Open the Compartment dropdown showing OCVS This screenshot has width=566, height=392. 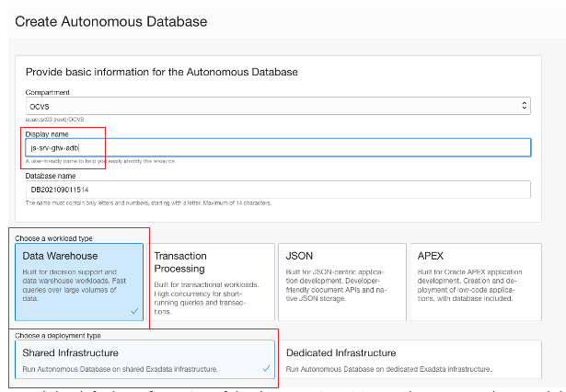(278, 106)
